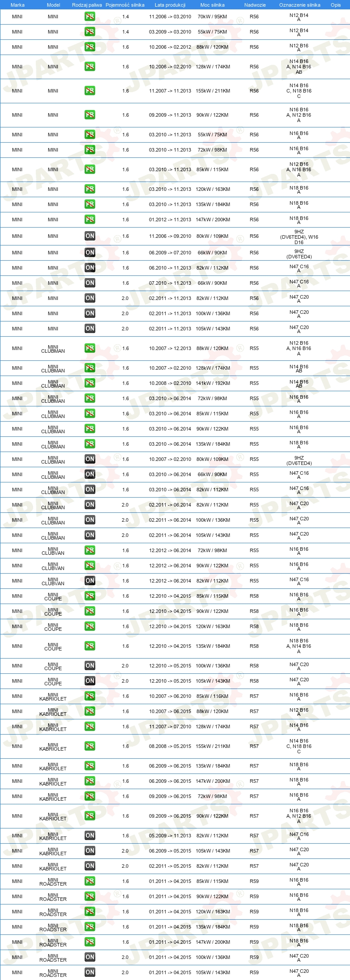Select the power cell 141kW / 192KM
The height and width of the screenshot is (980, 350).
click(x=213, y=383)
